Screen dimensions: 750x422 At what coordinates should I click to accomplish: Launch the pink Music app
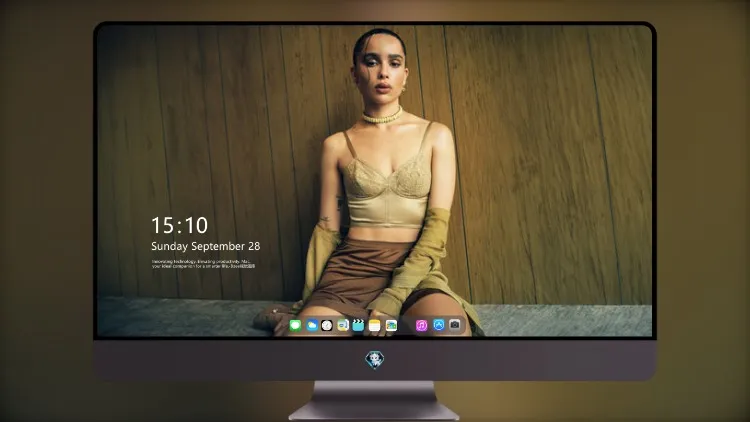421,325
